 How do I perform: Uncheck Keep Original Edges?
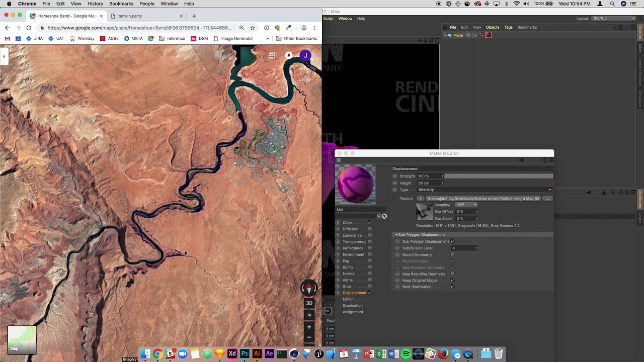point(452,280)
